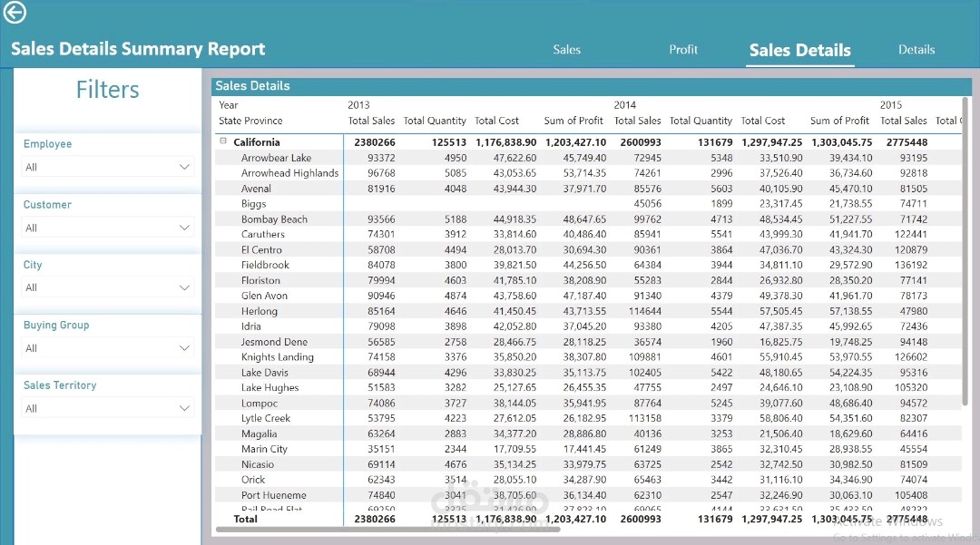The height and width of the screenshot is (545, 980).
Task: Click Total row 2014 sales 2600993
Action: pyautogui.click(x=641, y=519)
